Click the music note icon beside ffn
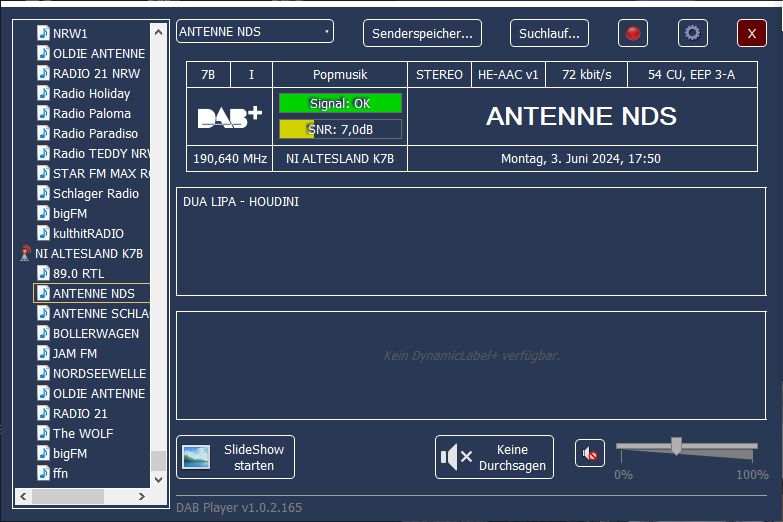The image size is (783, 522). pyautogui.click(x=43, y=473)
